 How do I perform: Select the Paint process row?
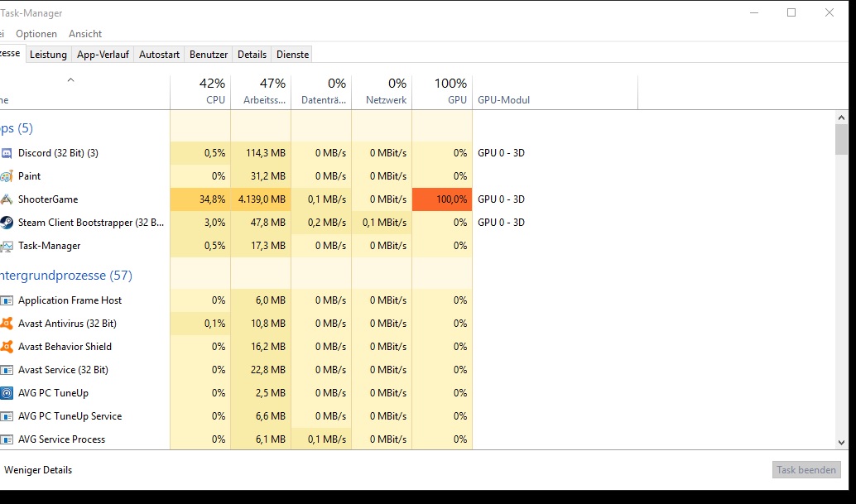29,176
